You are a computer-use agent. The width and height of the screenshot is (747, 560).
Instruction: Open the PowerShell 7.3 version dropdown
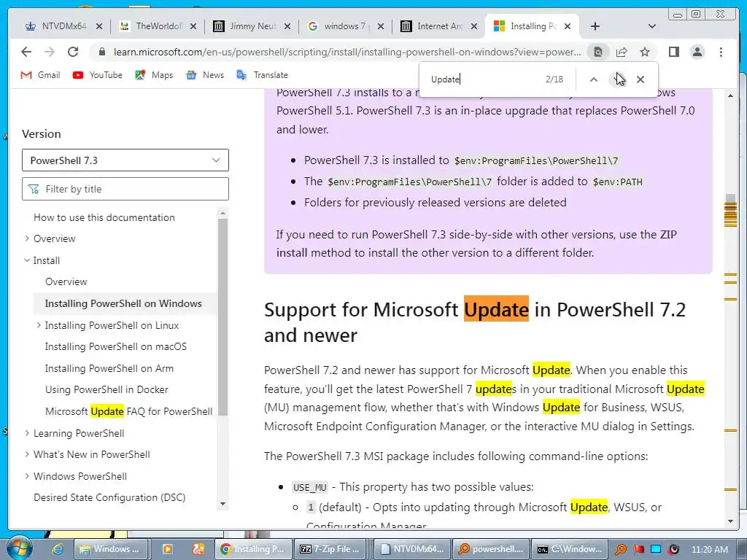pyautogui.click(x=125, y=160)
